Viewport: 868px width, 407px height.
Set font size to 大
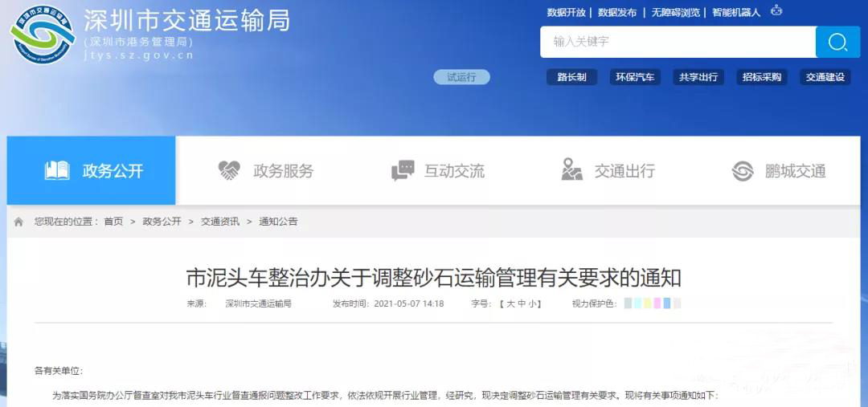tap(511, 303)
